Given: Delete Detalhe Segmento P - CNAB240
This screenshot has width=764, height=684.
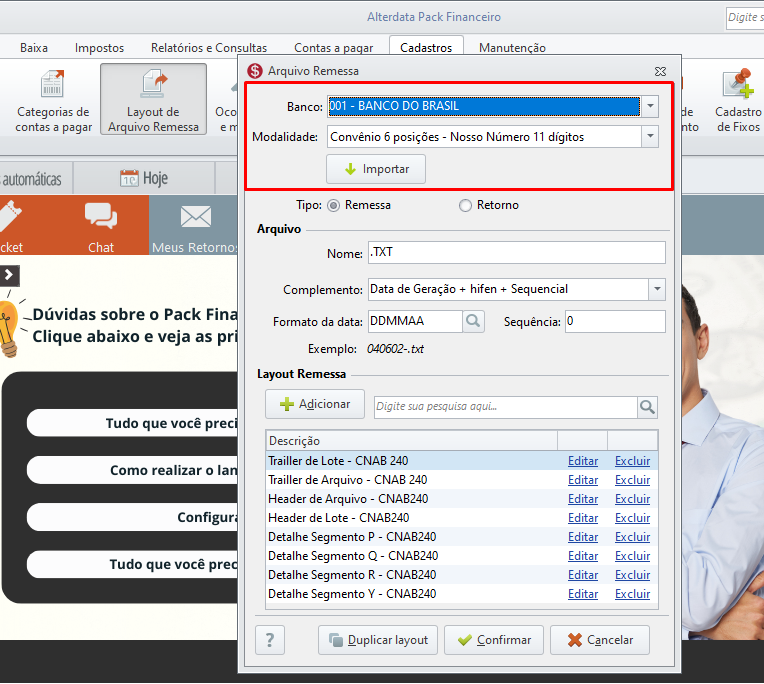Looking at the screenshot, I should click(x=632, y=537).
